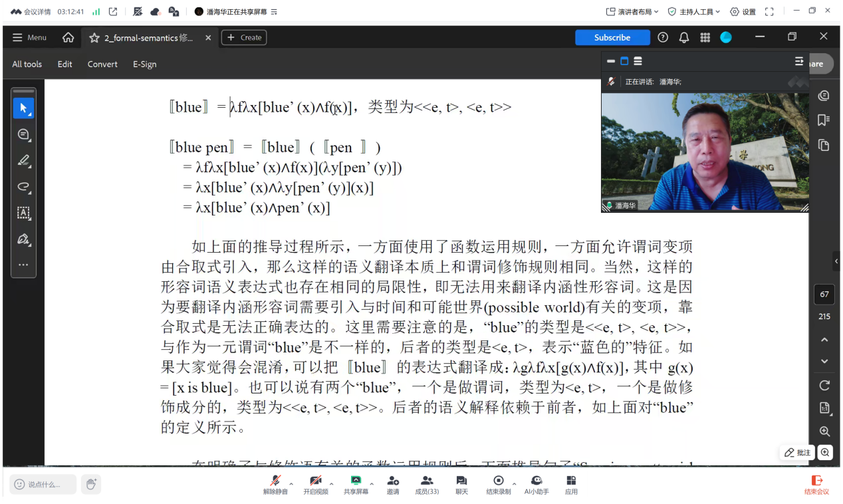Screen dimensions: 843x504
Task: Open the Convert menu
Action: pos(102,64)
